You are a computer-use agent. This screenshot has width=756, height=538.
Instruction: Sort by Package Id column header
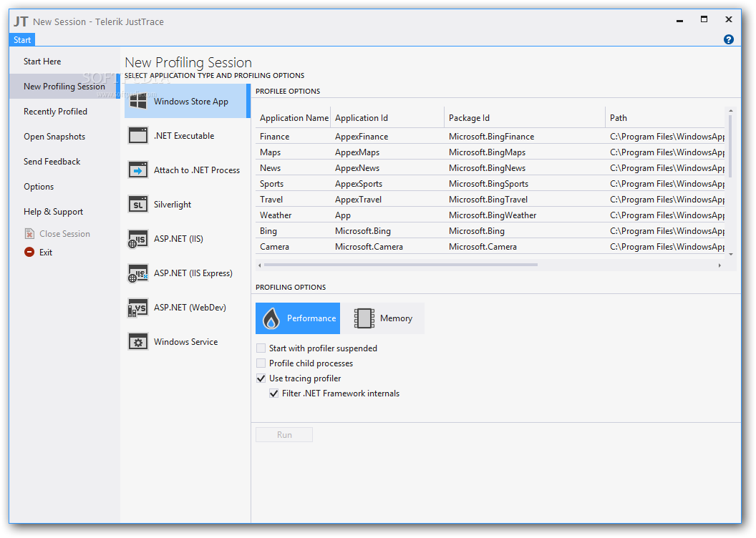point(525,118)
